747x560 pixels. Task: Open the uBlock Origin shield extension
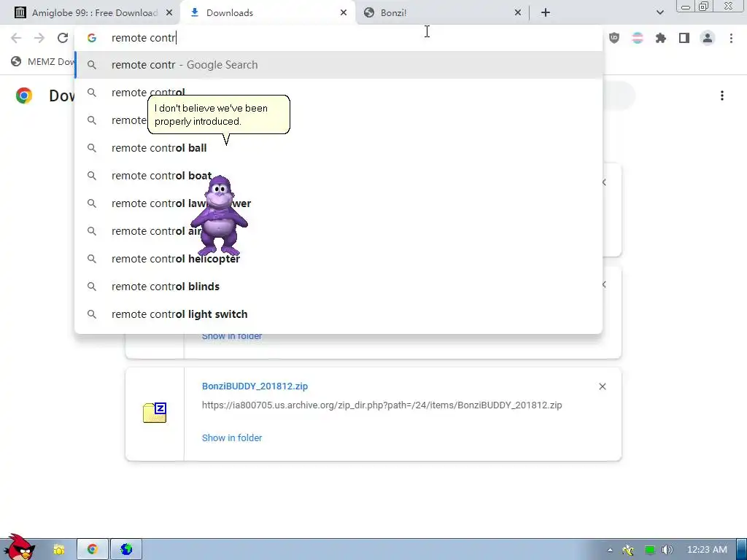(x=614, y=38)
